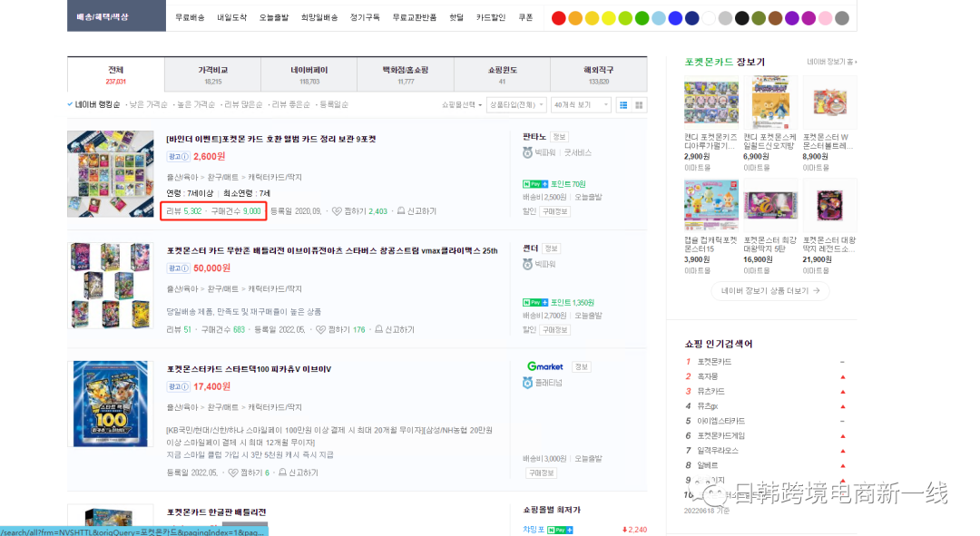
Task: Click heart wishlist icon for 17,400원 item
Action: [x=233, y=473]
